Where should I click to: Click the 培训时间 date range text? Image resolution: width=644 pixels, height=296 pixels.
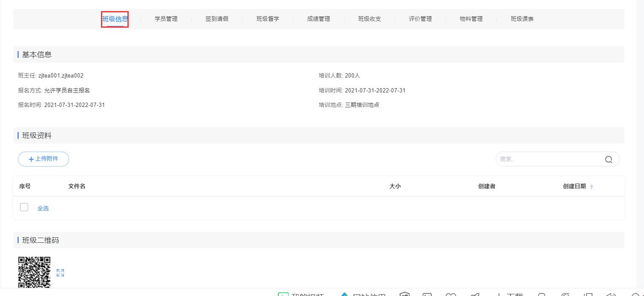tap(362, 90)
